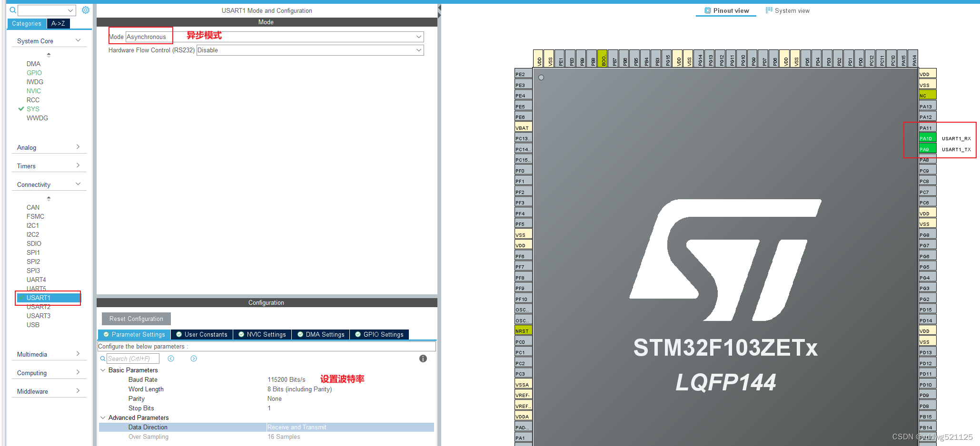Click the Data Direction Receive and Transmit value
Image resolution: width=980 pixels, height=446 pixels.
(297, 427)
